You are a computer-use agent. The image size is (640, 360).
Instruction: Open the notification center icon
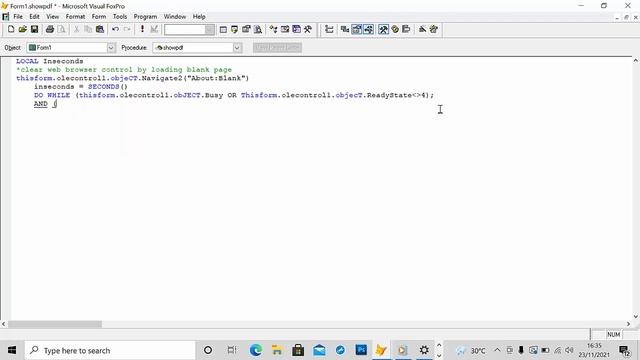(624, 350)
